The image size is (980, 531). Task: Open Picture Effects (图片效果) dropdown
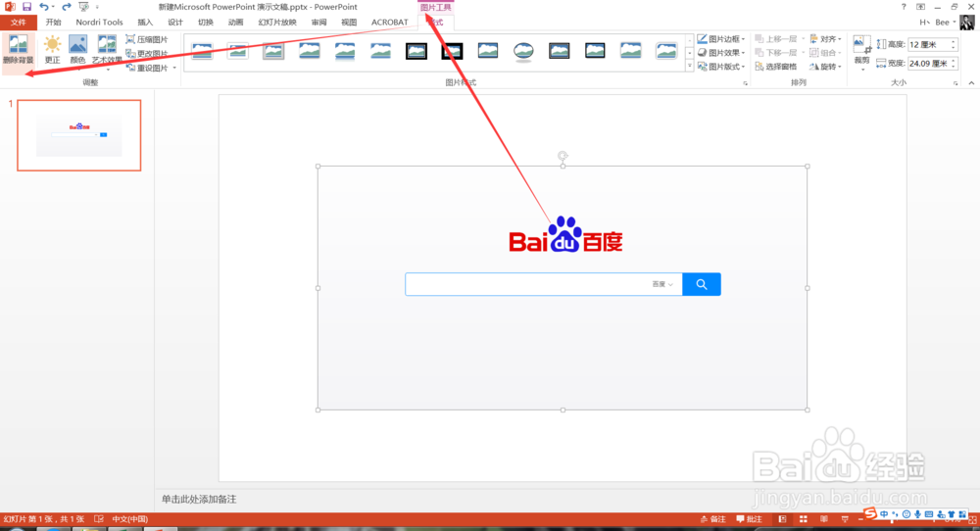721,53
